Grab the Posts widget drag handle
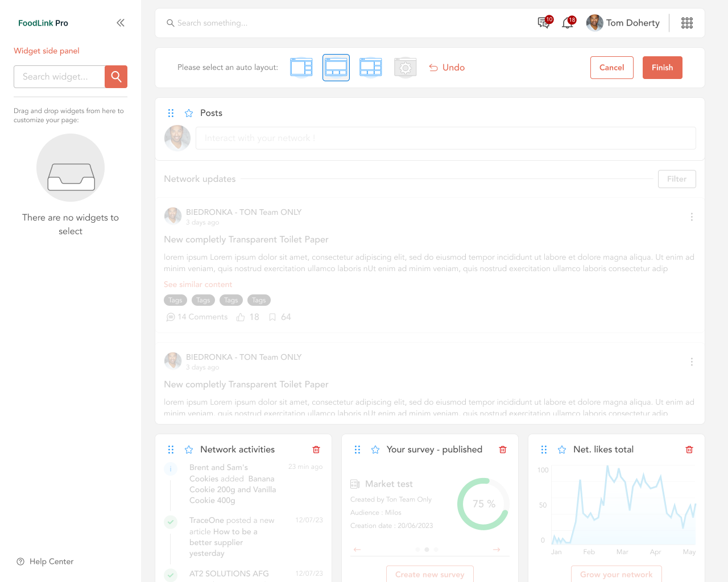This screenshot has width=728, height=582. 171,113
